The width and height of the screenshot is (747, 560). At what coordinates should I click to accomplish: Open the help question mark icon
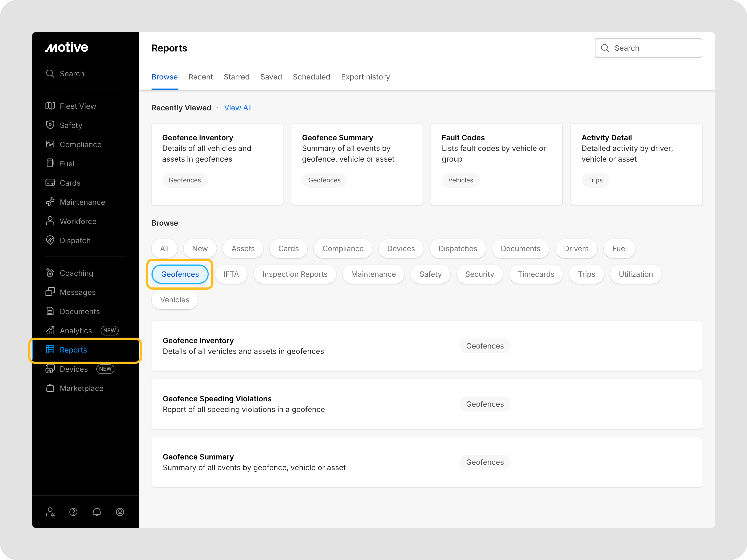coord(73,512)
